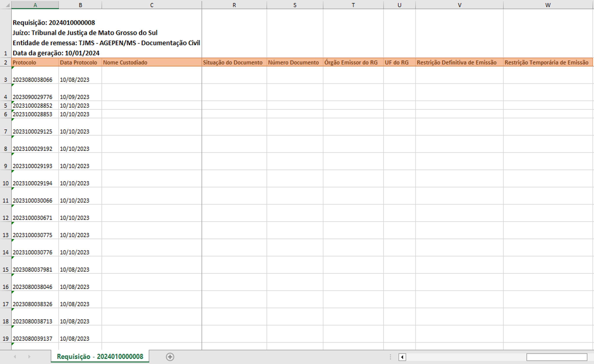Click the horizontal scrollbar thumb

(x=557, y=357)
